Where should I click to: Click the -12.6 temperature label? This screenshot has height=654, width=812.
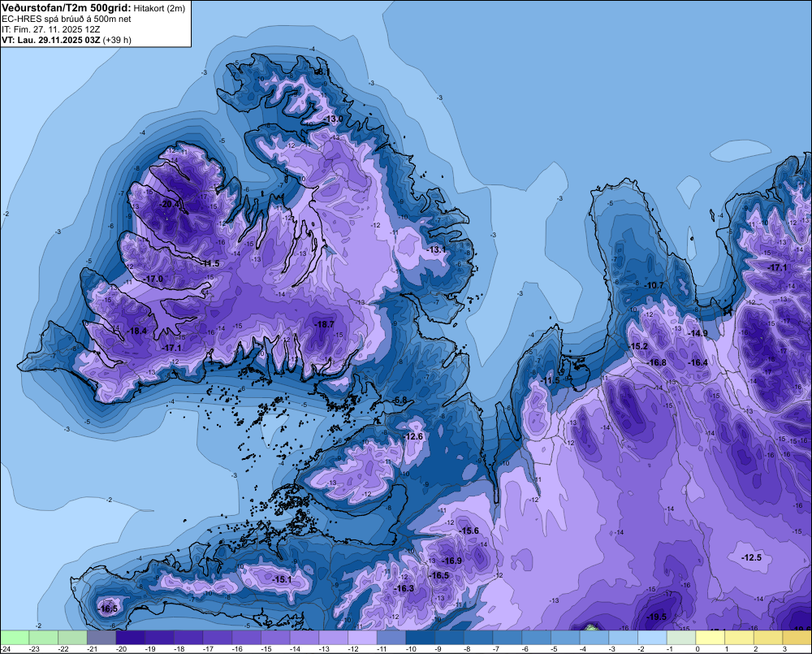pyautogui.click(x=412, y=437)
